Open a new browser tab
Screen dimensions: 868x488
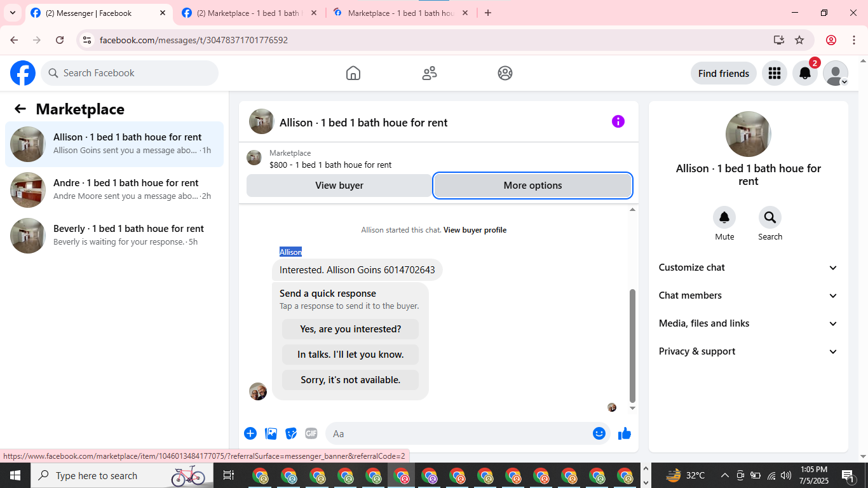(488, 13)
